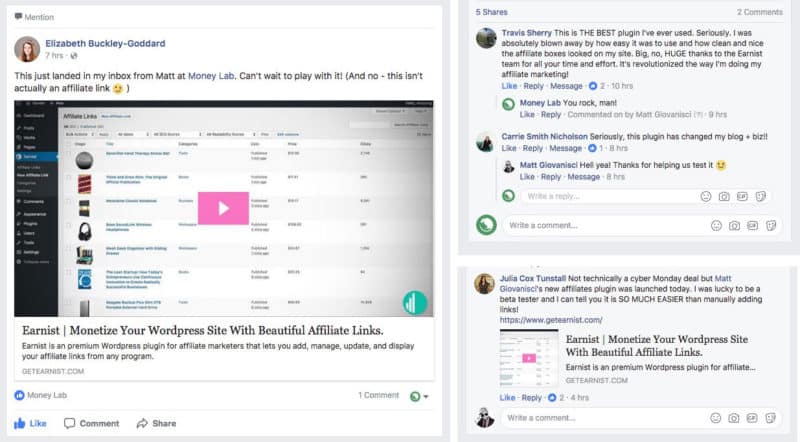Screen dimensions: 800x442
Task: Open the Earnist link title headline
Action: (203, 330)
